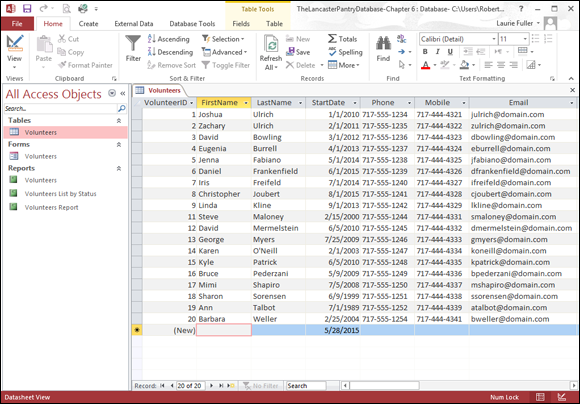This screenshot has width=580, height=404.
Task: Click the Find binoculars icon
Action: click(x=383, y=43)
